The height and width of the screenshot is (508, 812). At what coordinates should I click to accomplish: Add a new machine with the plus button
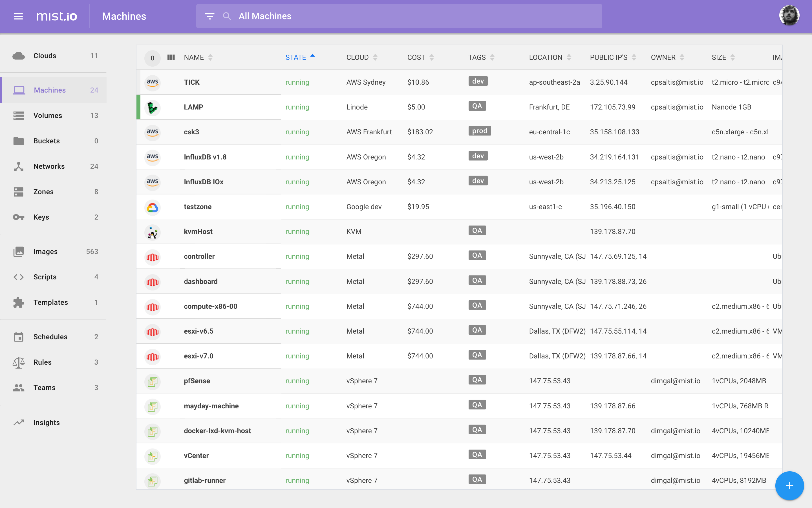point(789,485)
